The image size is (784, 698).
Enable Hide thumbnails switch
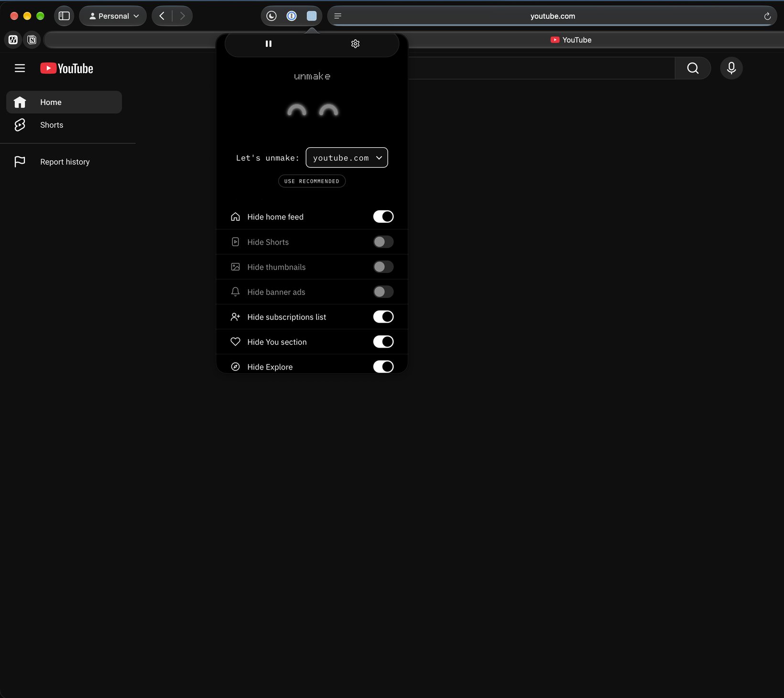[383, 267]
